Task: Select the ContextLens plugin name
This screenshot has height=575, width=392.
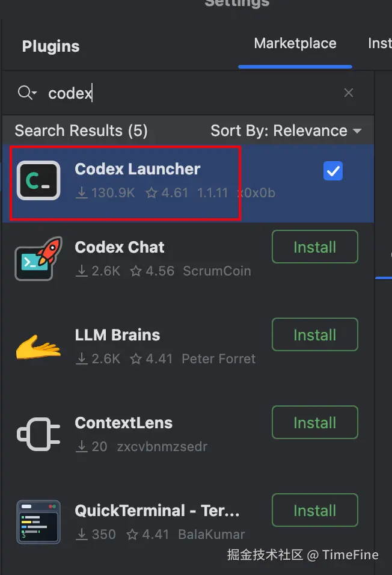Action: pyautogui.click(x=124, y=423)
